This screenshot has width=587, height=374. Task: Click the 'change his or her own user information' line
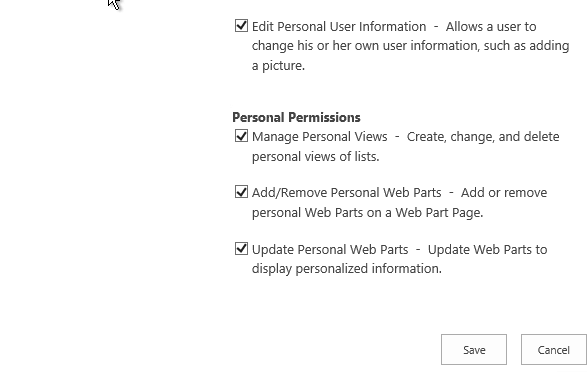[410, 46]
